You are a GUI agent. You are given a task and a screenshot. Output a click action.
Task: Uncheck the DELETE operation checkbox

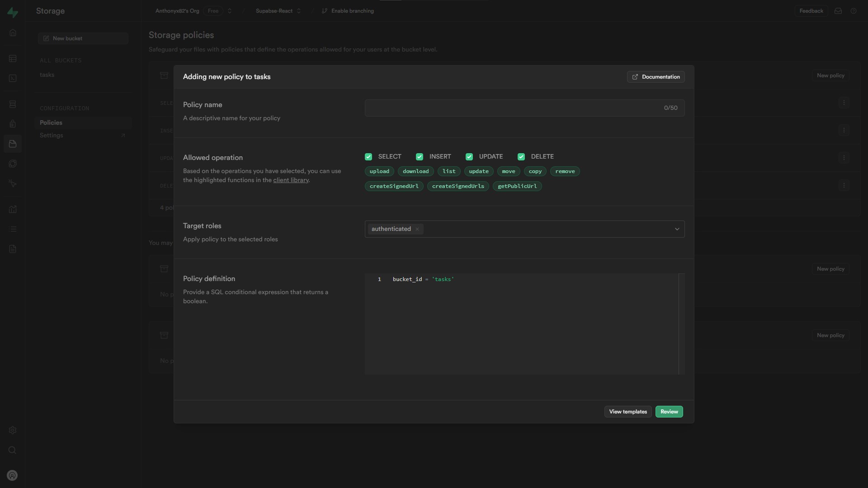(521, 157)
